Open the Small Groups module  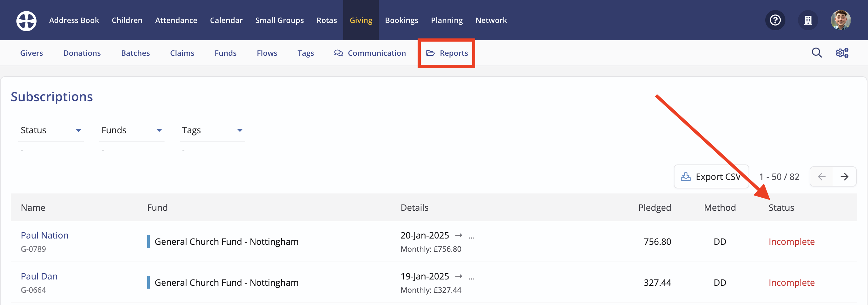coord(279,20)
